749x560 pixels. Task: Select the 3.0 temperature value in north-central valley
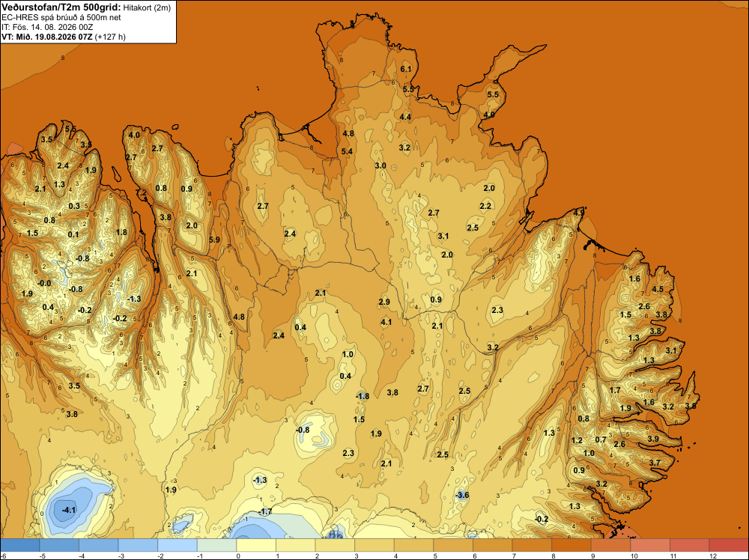point(380,165)
